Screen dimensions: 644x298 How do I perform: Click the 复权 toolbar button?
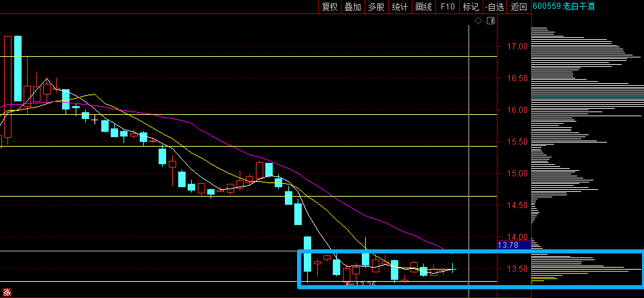click(x=330, y=7)
